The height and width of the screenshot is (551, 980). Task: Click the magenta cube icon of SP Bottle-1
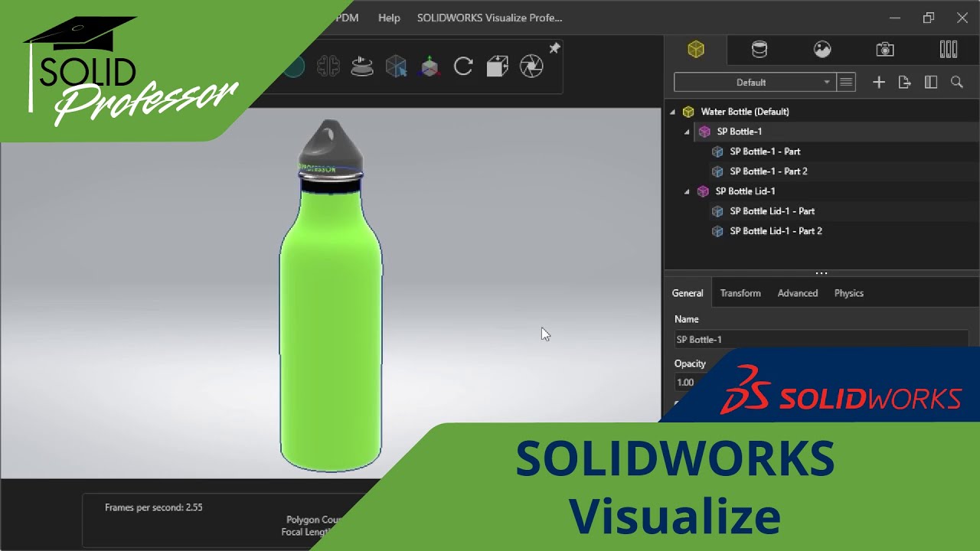click(704, 132)
